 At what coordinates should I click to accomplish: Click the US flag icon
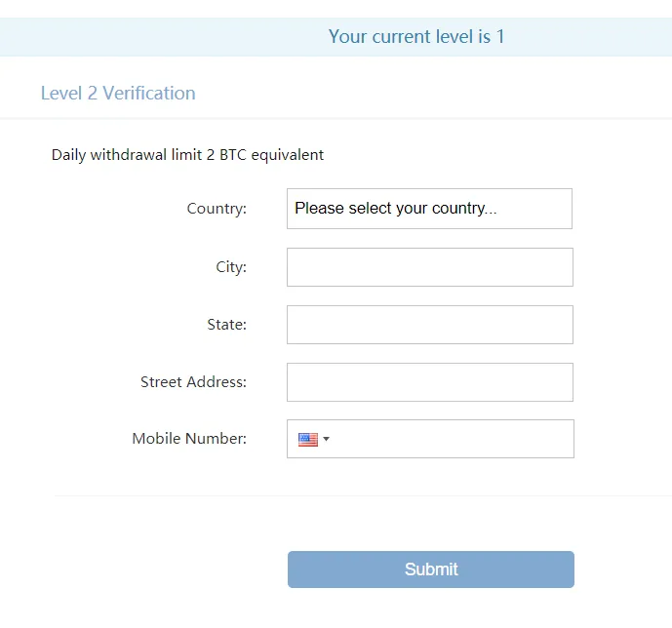pos(307,440)
